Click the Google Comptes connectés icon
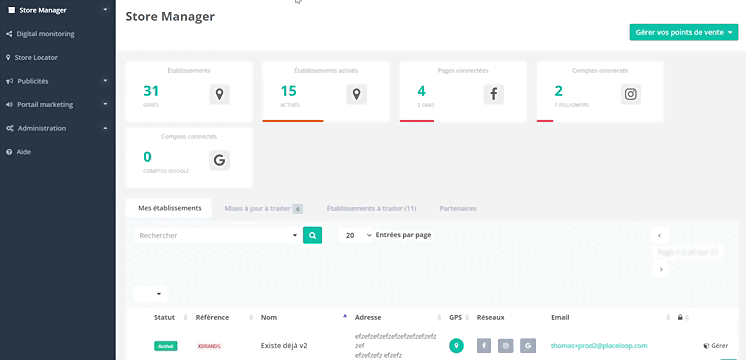The image size is (746, 360). 219,160
